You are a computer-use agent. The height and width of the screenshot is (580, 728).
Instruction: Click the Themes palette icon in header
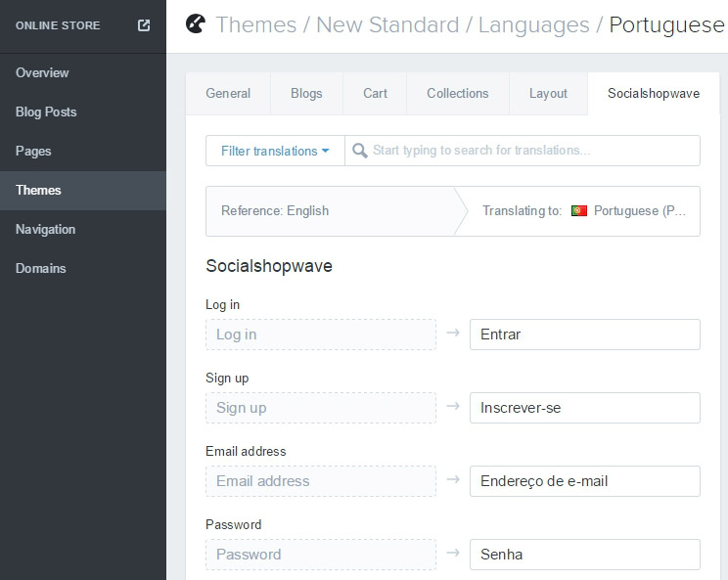click(196, 24)
